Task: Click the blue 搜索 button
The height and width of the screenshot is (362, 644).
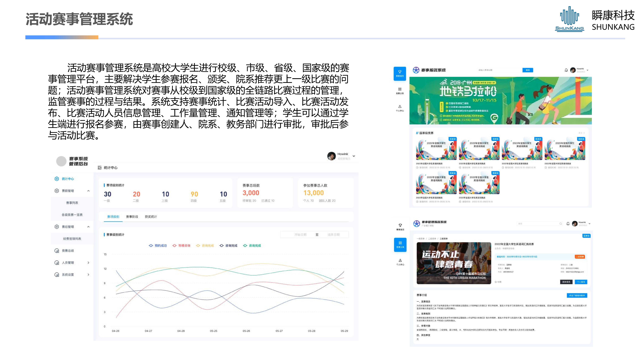Action: tap(528, 70)
